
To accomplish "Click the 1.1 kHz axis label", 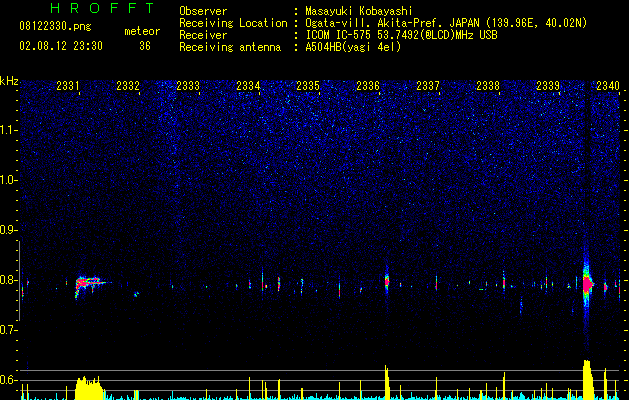I will tap(8, 130).
